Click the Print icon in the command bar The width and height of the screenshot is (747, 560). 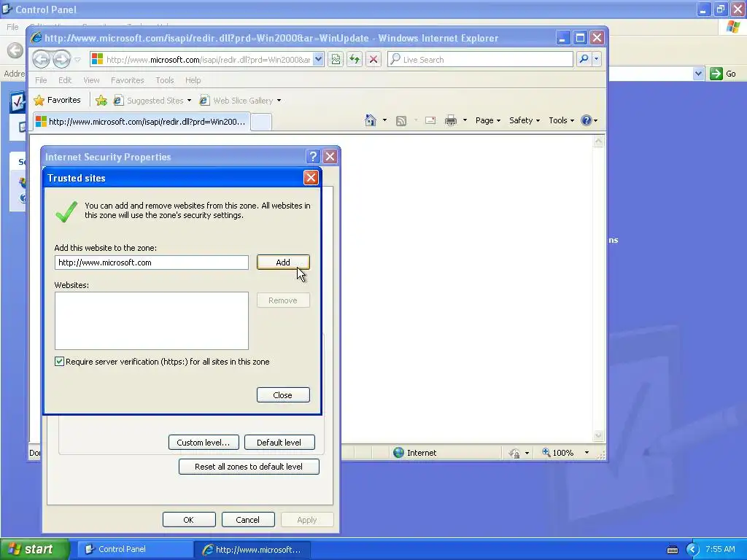(x=451, y=120)
